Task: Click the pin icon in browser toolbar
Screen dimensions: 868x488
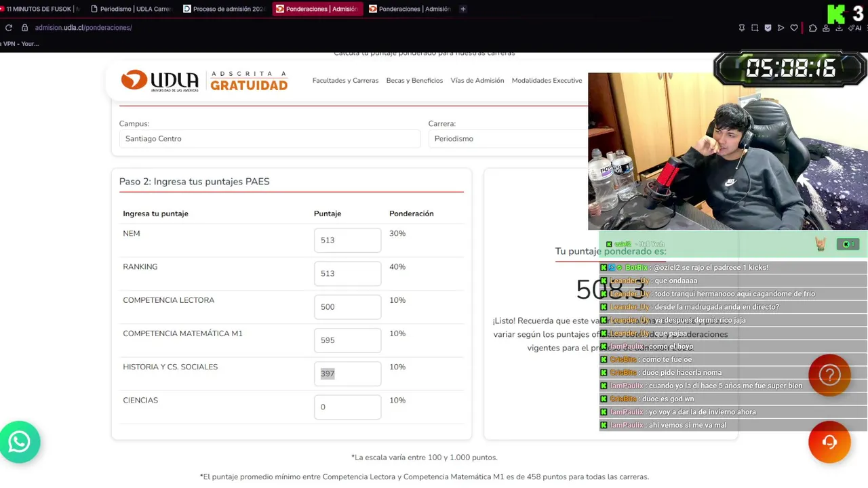Action: tap(741, 28)
